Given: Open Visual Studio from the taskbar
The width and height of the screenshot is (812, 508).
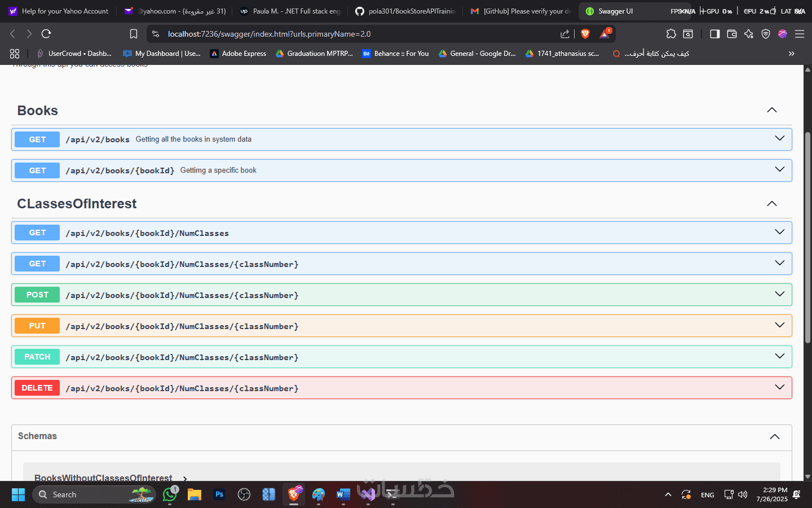Looking at the screenshot, I should [368, 494].
